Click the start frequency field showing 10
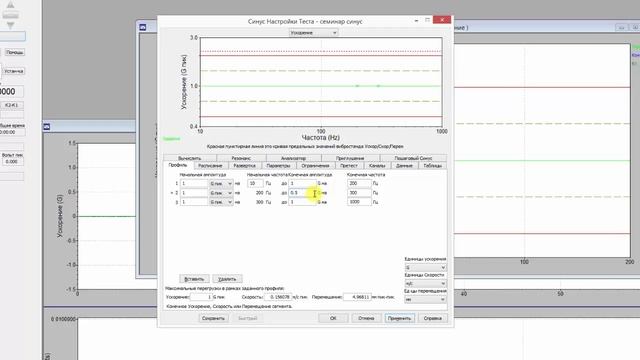 click(255, 184)
